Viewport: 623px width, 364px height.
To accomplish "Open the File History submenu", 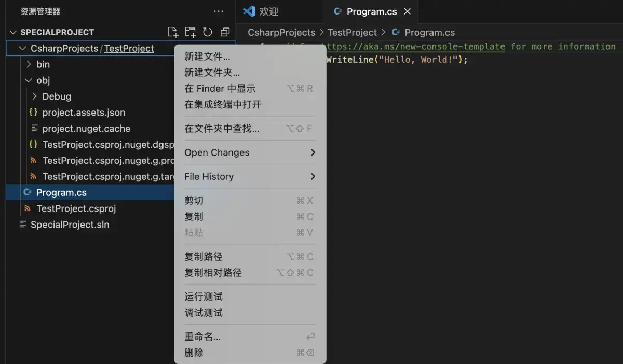I will (x=249, y=176).
